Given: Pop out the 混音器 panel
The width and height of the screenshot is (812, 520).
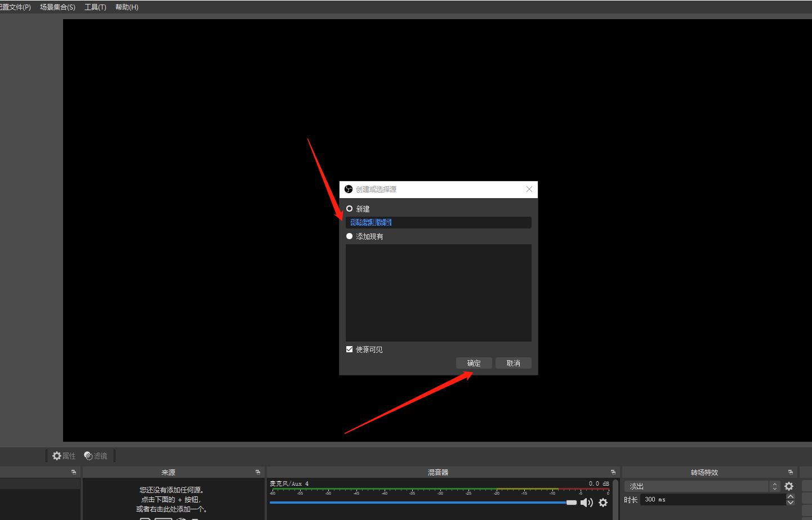Looking at the screenshot, I should [613, 472].
